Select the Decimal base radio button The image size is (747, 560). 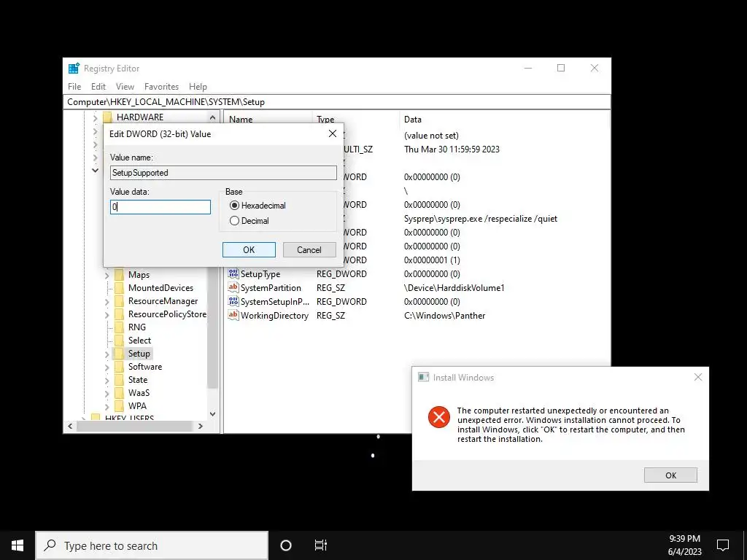234,221
